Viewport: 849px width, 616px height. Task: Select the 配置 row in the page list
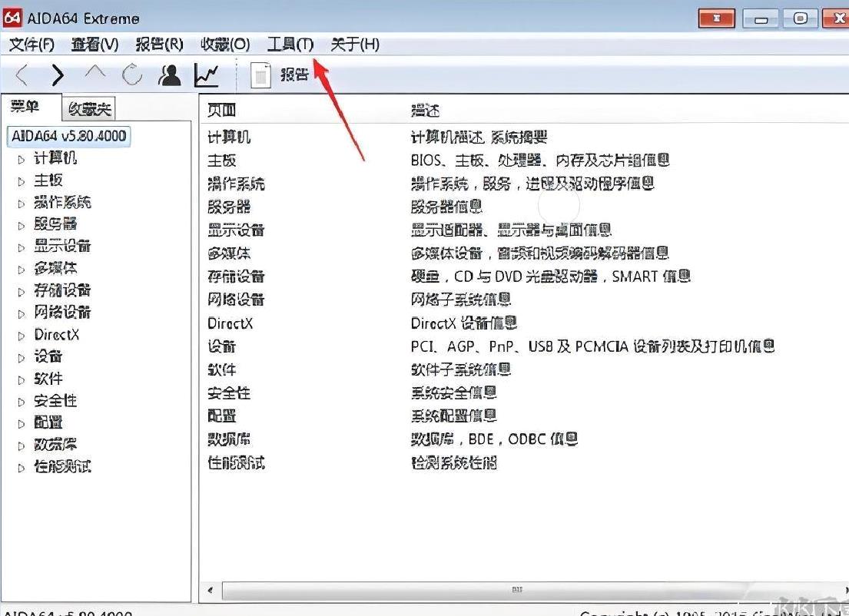click(x=222, y=416)
